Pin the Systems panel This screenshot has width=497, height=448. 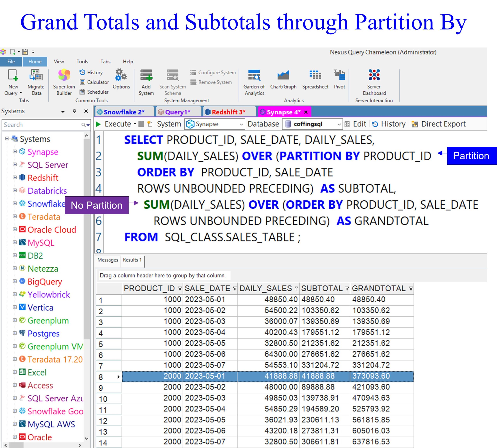[74, 111]
